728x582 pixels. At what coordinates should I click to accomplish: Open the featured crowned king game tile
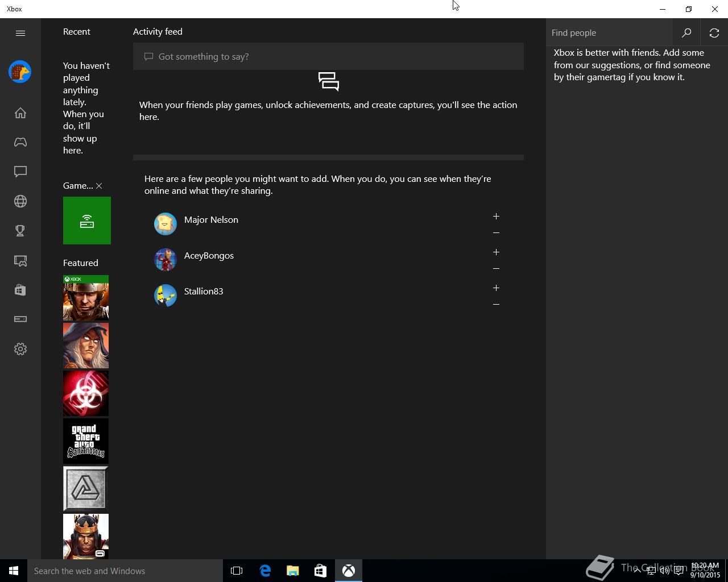point(86,537)
